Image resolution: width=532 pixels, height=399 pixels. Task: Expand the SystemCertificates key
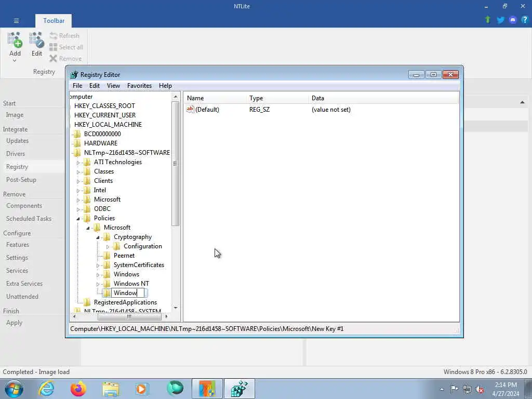point(98,265)
